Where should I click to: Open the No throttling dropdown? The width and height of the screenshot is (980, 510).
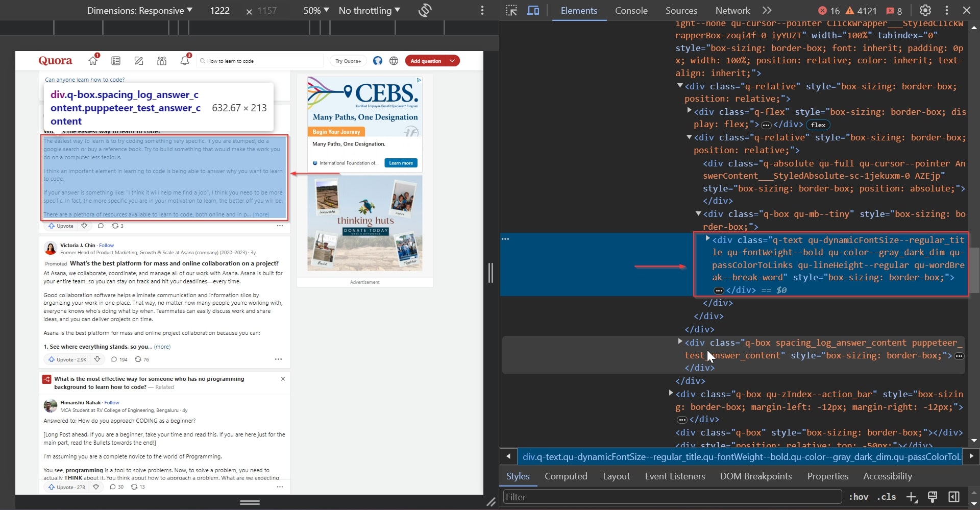369,10
